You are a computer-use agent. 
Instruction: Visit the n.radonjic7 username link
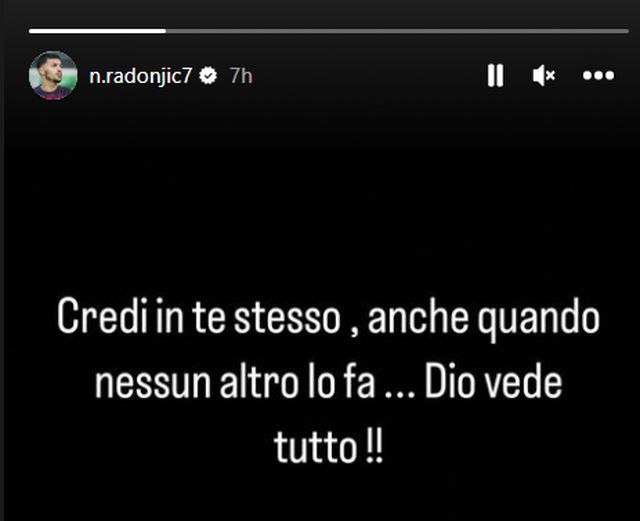click(140, 76)
